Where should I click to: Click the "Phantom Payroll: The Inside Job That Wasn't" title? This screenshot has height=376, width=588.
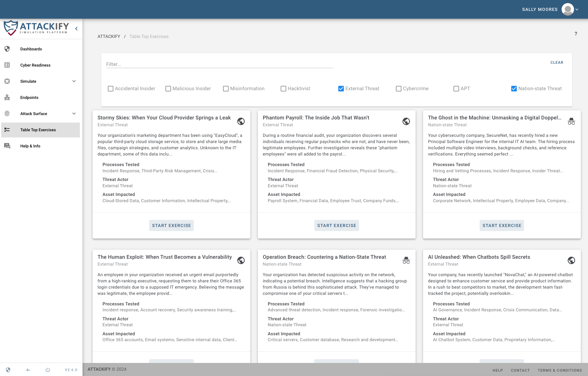316,118
